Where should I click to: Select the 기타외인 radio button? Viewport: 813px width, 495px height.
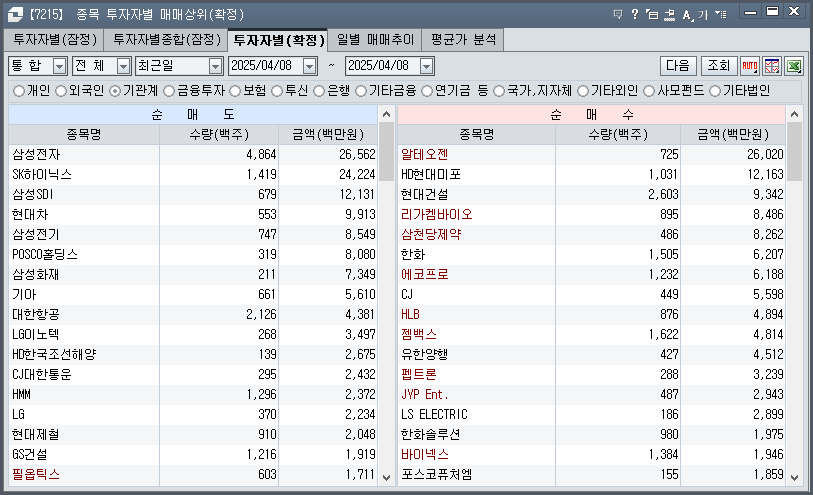[583, 91]
